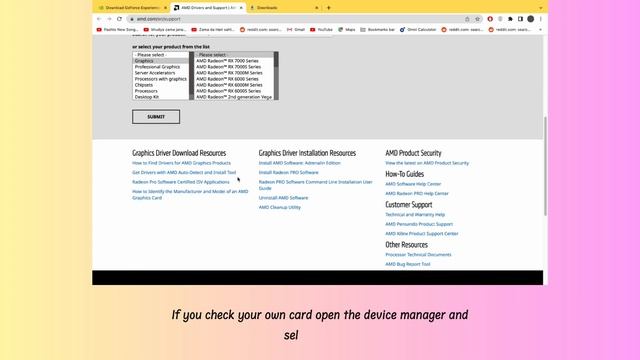The height and width of the screenshot is (360, 640).
Task: Open AMD Bug Report Tool link
Action: [408, 264]
